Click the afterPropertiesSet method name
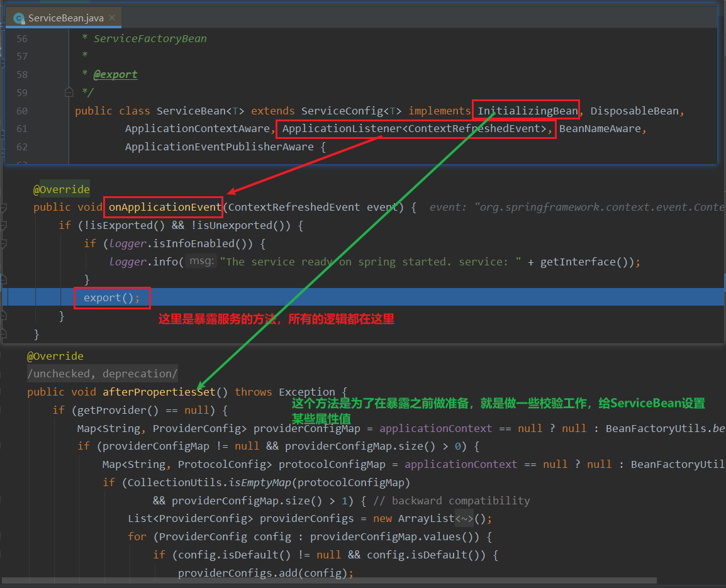 [x=159, y=392]
